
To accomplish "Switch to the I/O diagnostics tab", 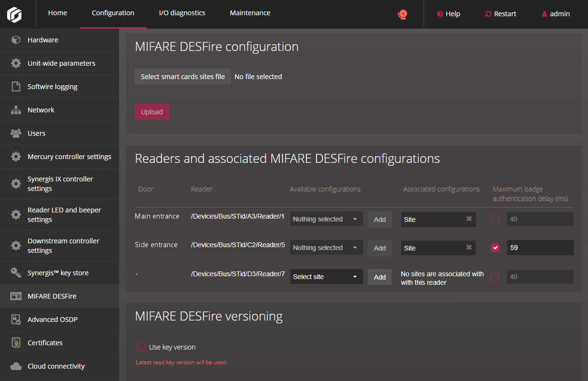I will (x=182, y=13).
